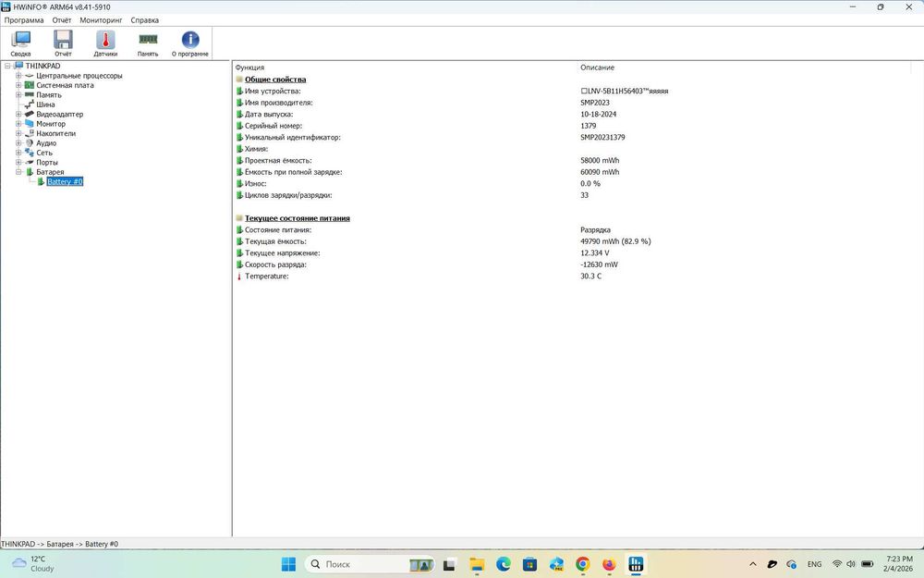The image size is (924, 578).
Task: Open the Мониторинг menu
Action: point(101,20)
